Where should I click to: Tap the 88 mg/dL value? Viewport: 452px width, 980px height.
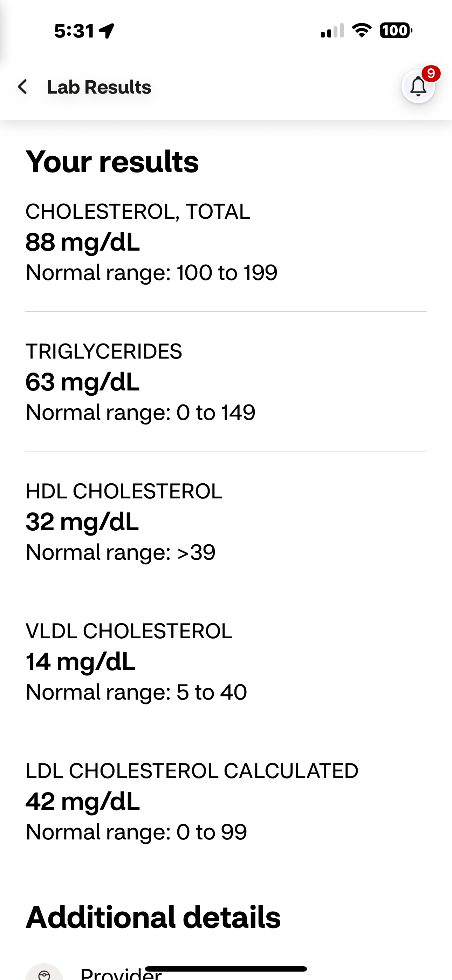[x=83, y=242]
